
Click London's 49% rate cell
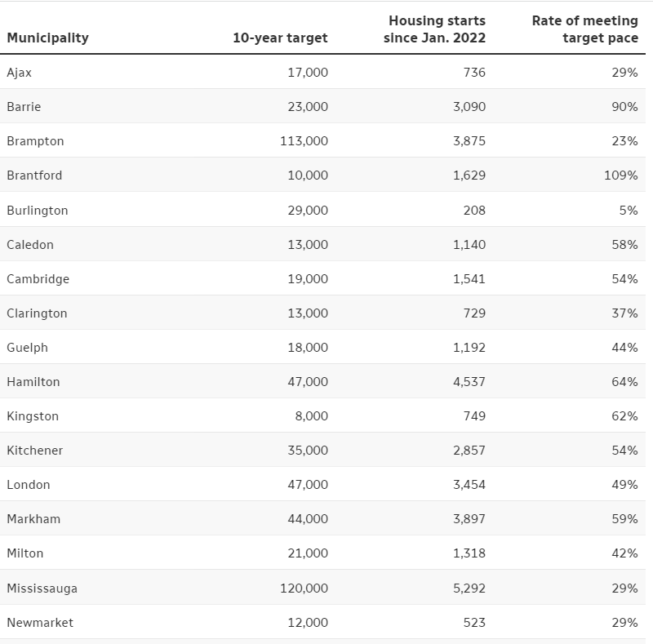pyautogui.click(x=624, y=485)
